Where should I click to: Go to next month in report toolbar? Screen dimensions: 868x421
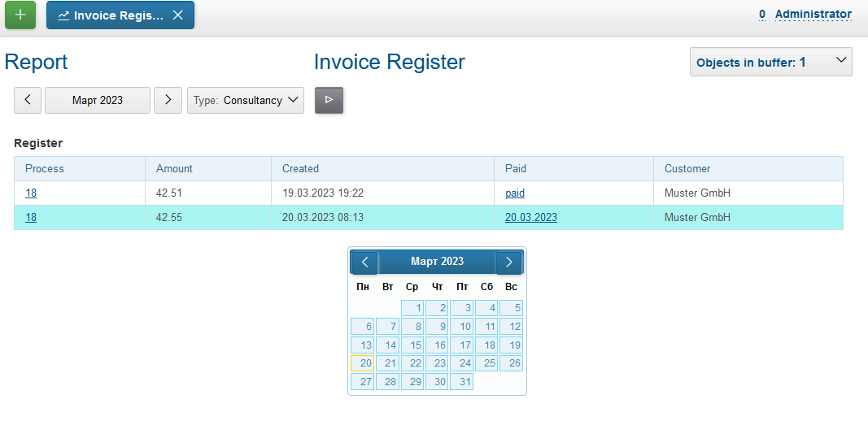(x=168, y=100)
